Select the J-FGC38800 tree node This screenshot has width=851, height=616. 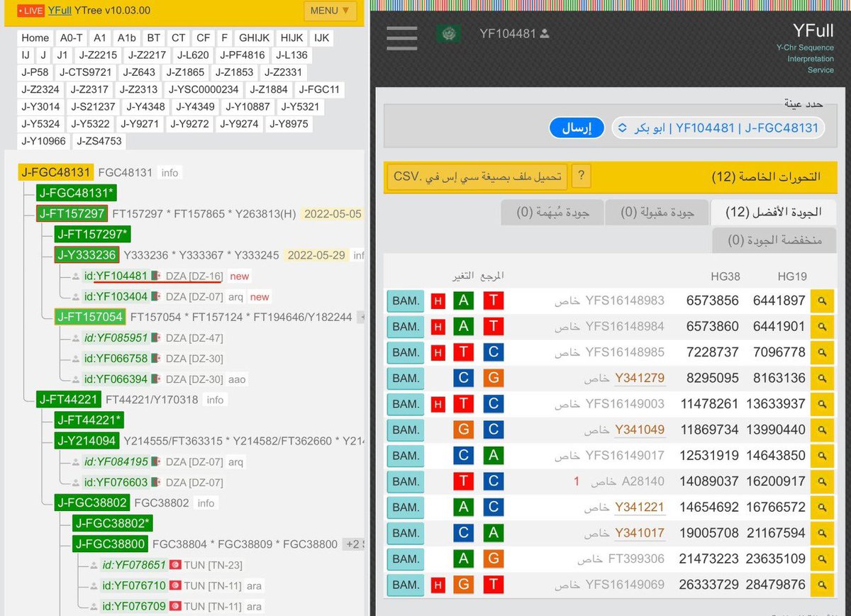coord(111,544)
